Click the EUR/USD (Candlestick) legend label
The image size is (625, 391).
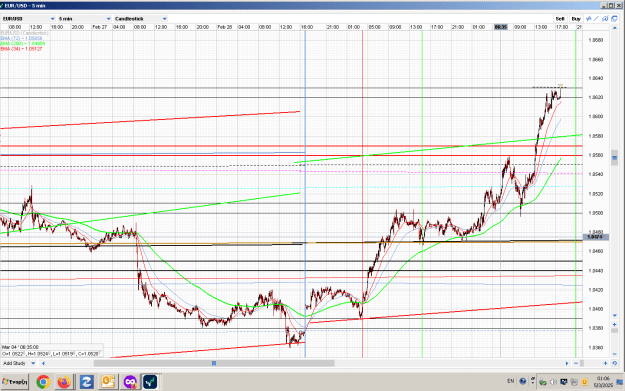click(25, 33)
